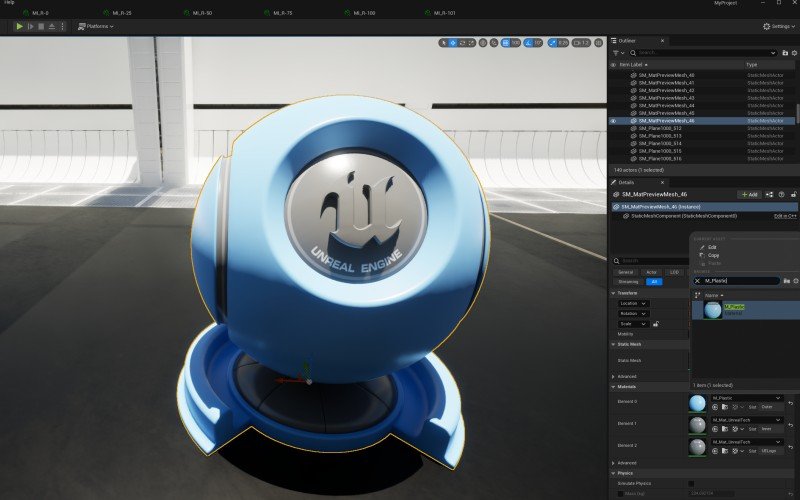Toggle scale snapping in viewport

(553, 43)
